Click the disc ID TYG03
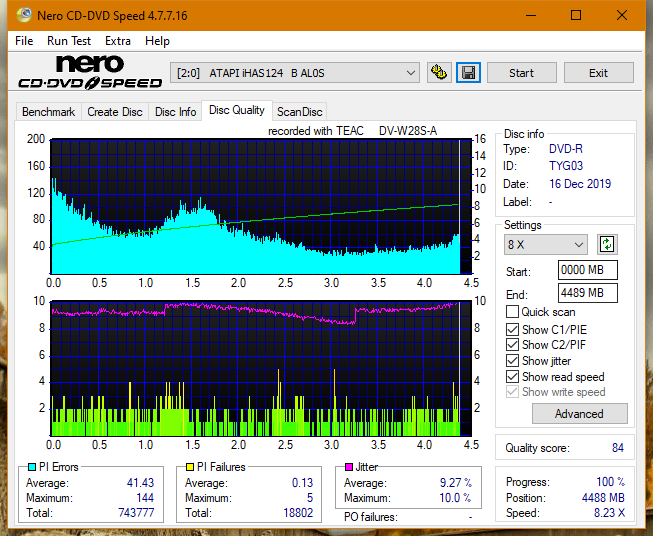This screenshot has height=536, width=653. (566, 166)
